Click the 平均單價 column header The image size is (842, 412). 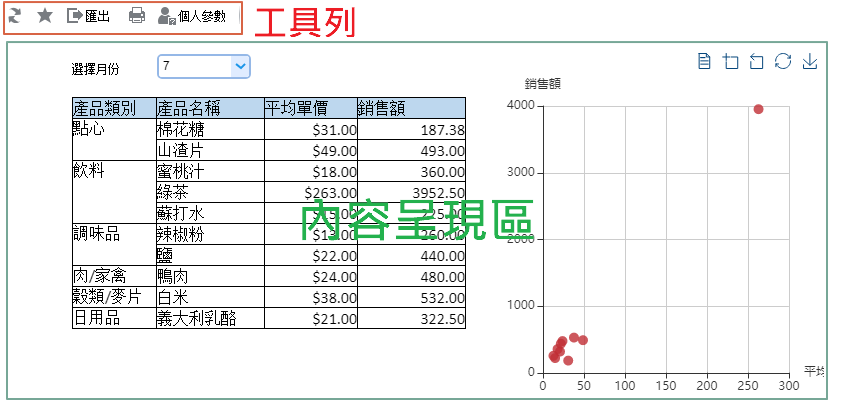click(x=310, y=108)
